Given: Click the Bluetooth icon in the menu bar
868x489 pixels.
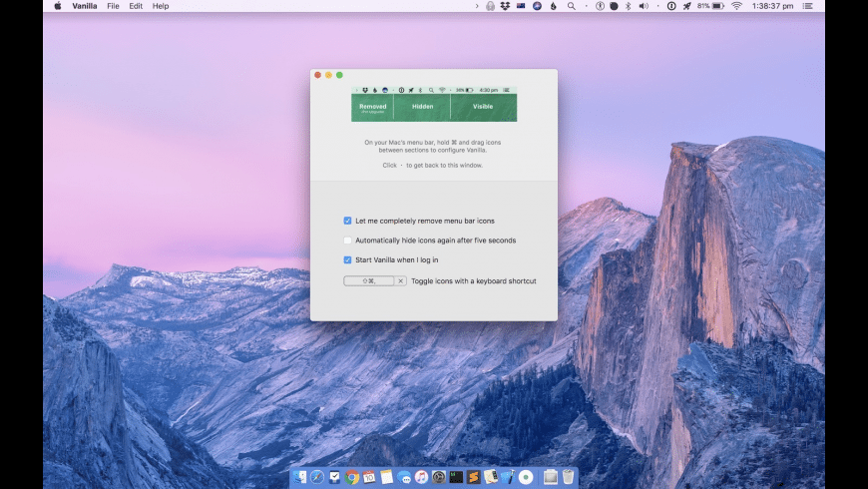Looking at the screenshot, I should pyautogui.click(x=628, y=6).
